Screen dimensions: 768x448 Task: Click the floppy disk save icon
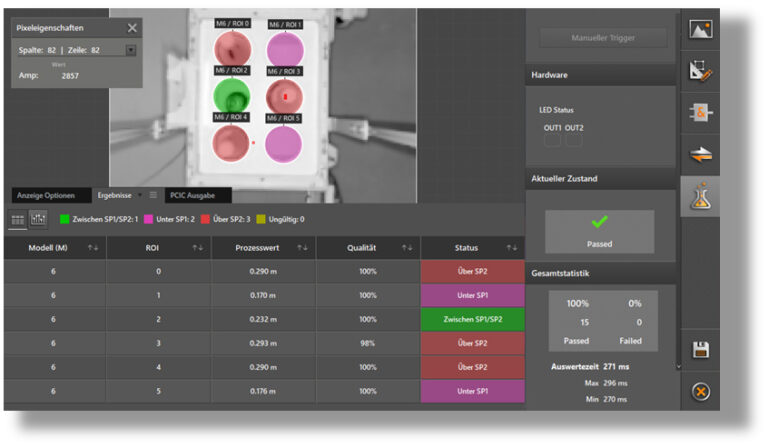click(x=701, y=350)
